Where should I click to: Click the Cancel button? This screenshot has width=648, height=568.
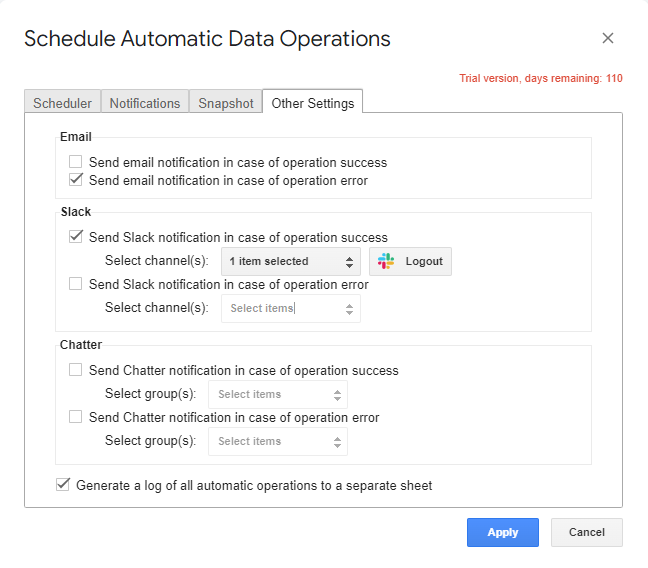tap(586, 532)
